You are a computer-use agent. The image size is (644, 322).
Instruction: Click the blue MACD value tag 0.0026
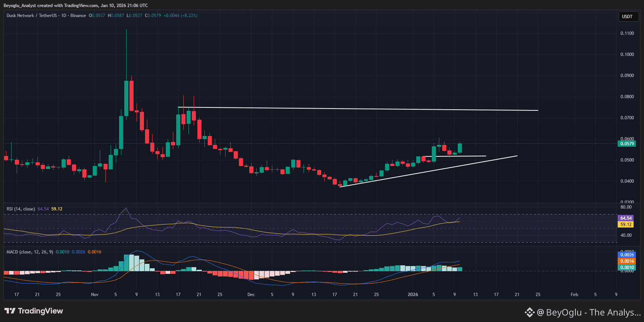[627, 255]
